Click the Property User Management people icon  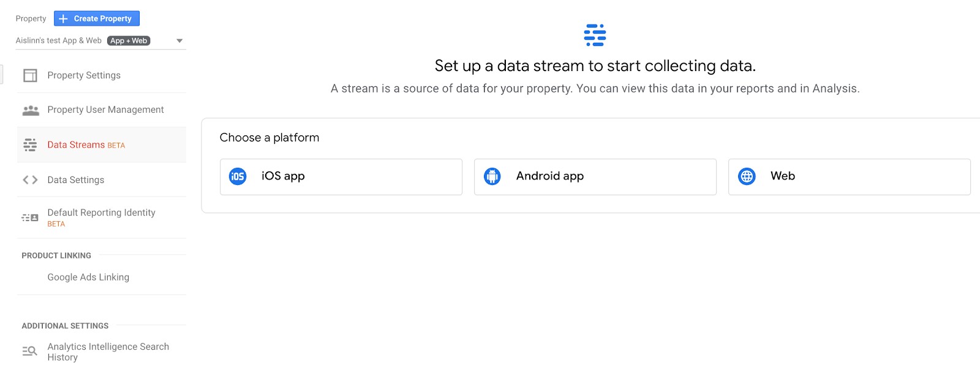(x=31, y=110)
